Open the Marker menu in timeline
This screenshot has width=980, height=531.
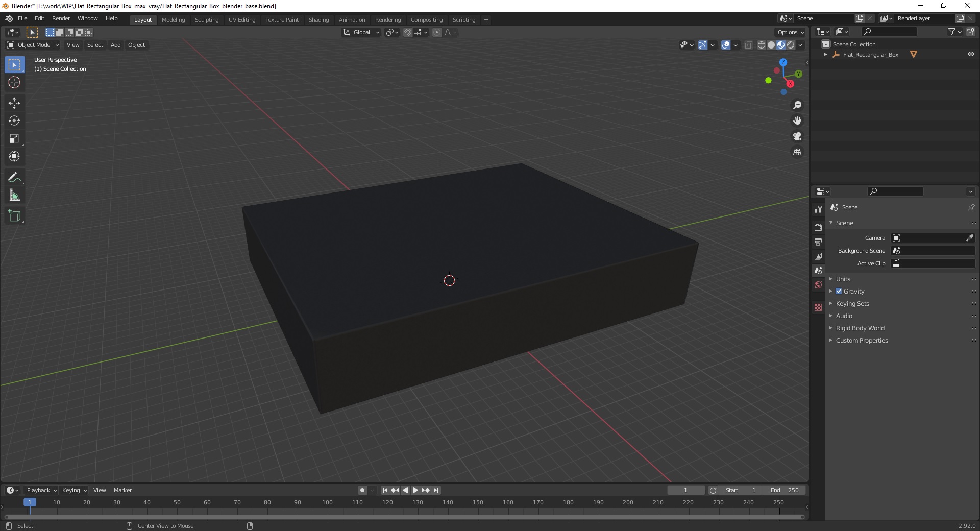point(122,490)
